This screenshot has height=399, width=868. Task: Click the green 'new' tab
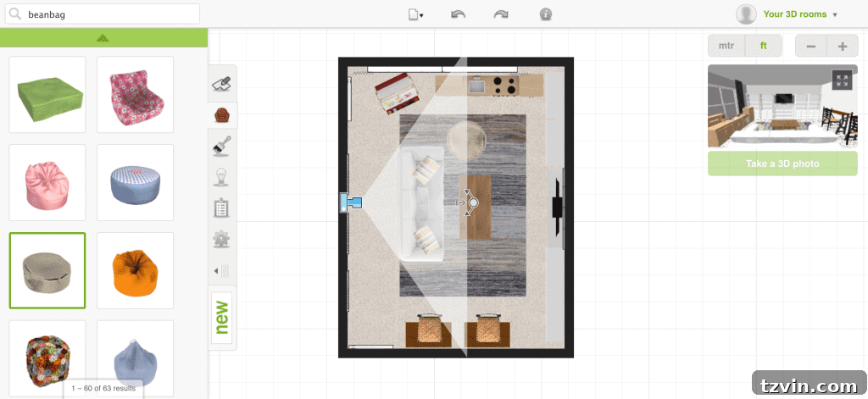[x=222, y=318]
